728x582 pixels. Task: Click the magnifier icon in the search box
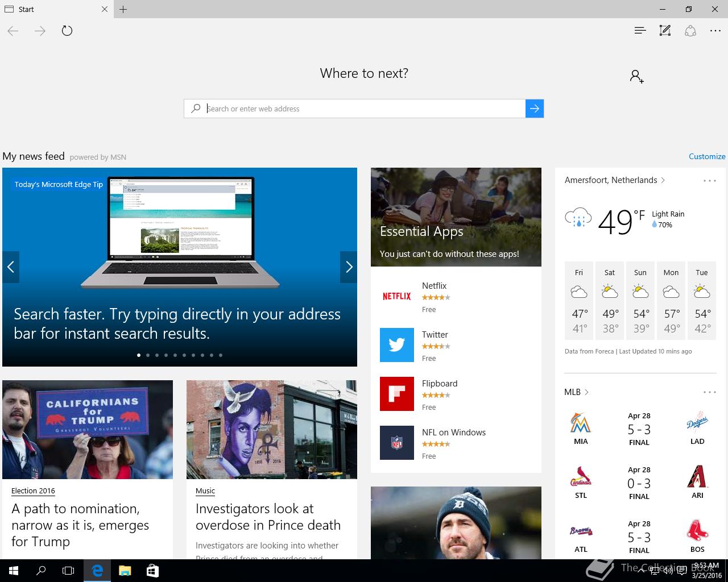tap(196, 109)
